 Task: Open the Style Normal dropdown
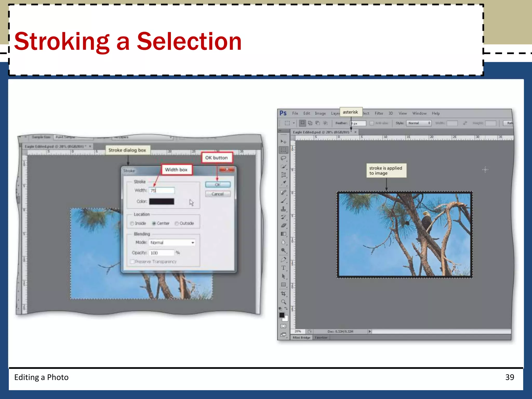pos(419,123)
